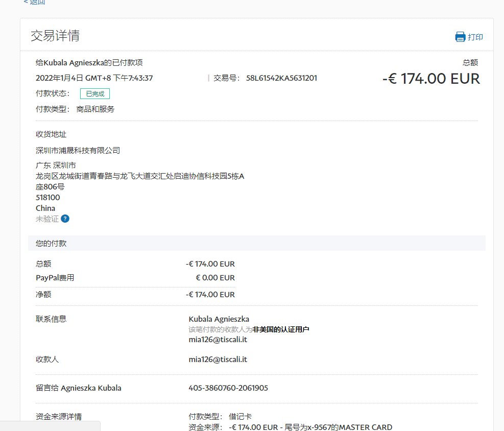Click the 未验证 address status text
Image resolution: width=504 pixels, height=431 pixels.
click(x=47, y=219)
